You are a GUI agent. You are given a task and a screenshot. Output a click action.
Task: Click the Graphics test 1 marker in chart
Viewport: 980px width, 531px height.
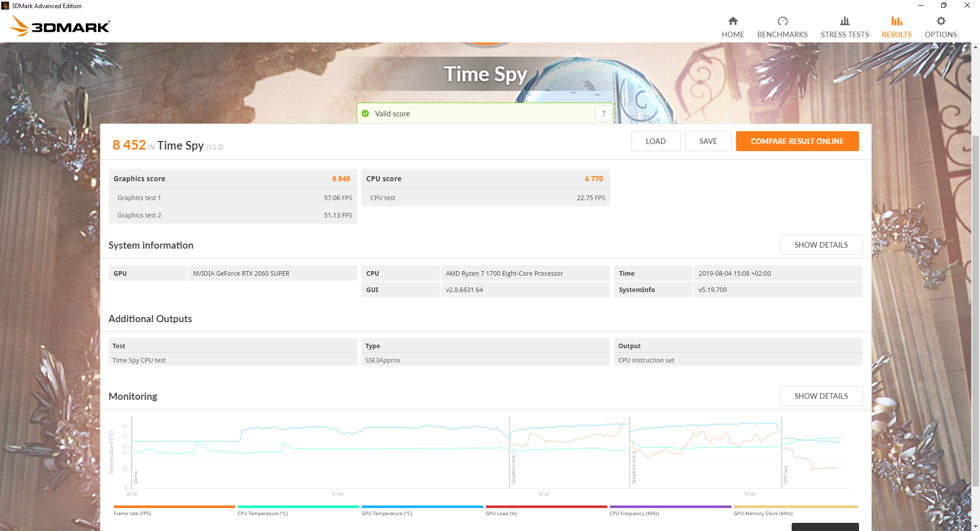513,468
